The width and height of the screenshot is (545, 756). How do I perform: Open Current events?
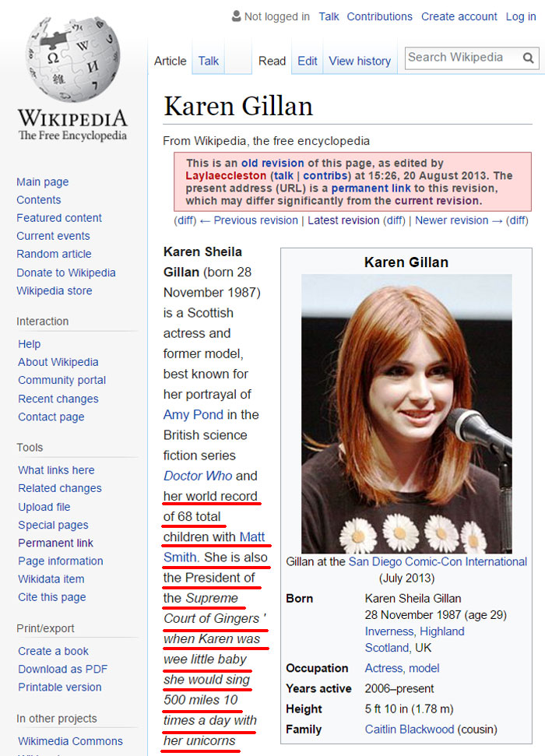pos(53,236)
